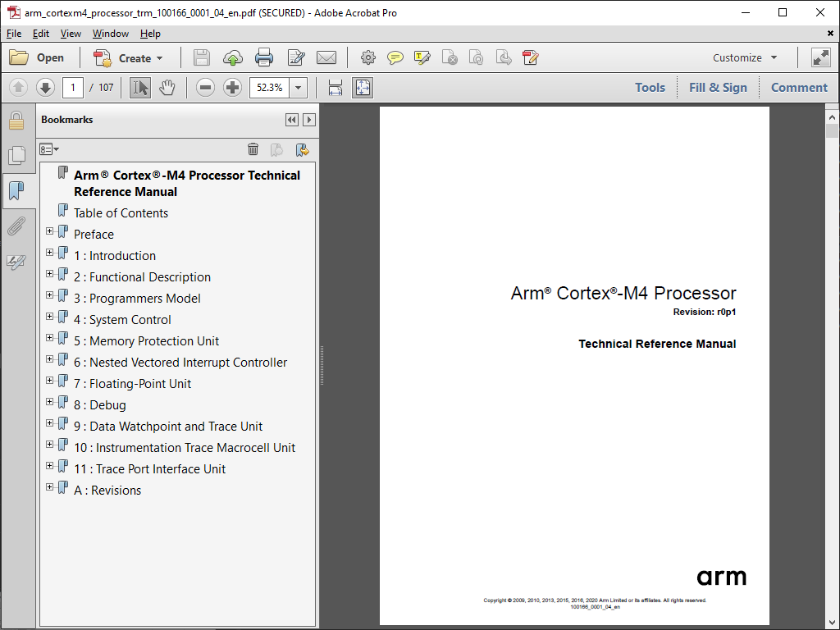Click the extract page icon
Screen dimensions: 840x630
504,58
